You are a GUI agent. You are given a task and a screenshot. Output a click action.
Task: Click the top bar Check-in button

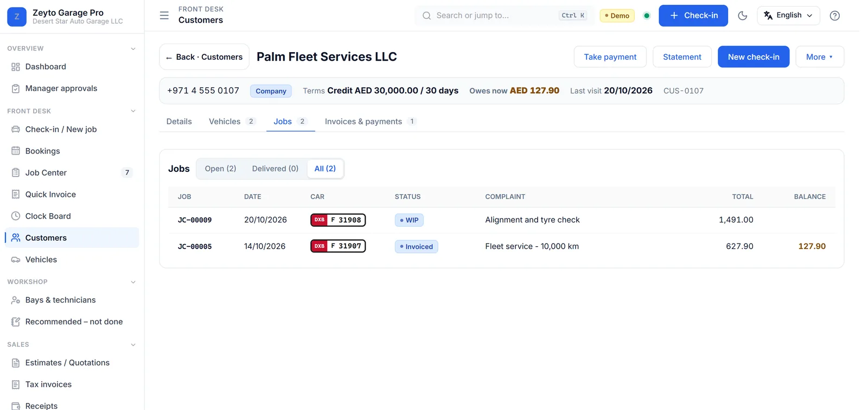(x=693, y=16)
